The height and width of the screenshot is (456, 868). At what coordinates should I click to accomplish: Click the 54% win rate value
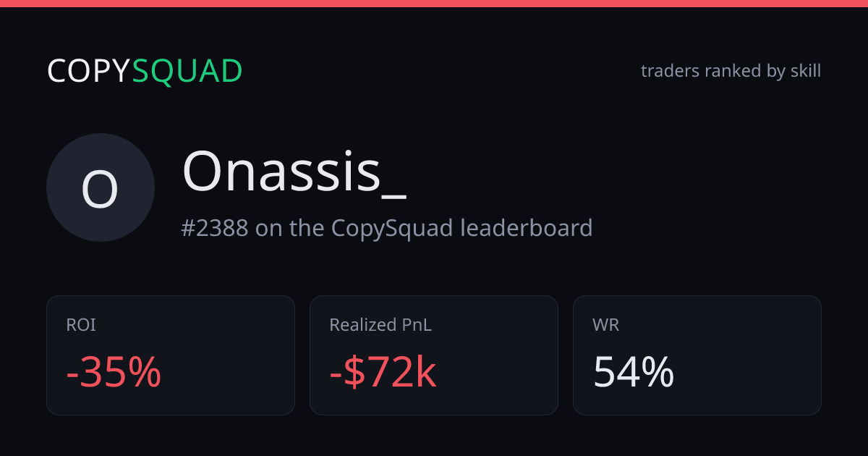coord(634,373)
